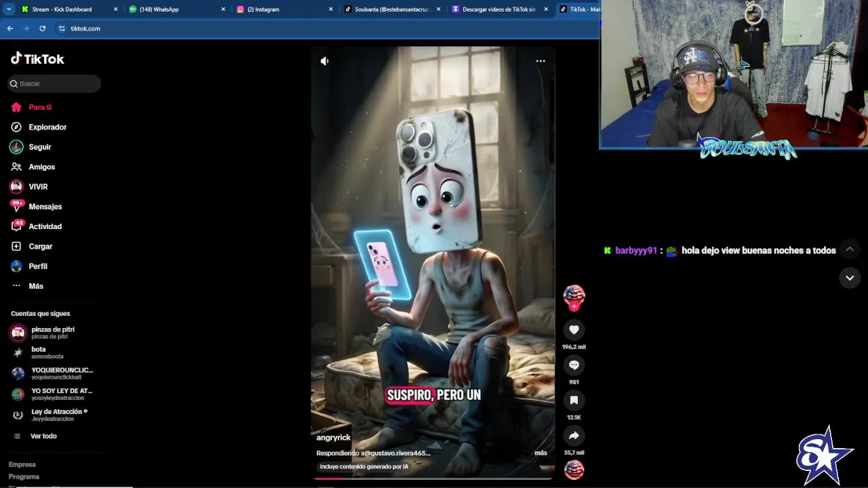The width and height of the screenshot is (868, 488).
Task: Focus the Buscar search field
Action: (x=54, y=83)
